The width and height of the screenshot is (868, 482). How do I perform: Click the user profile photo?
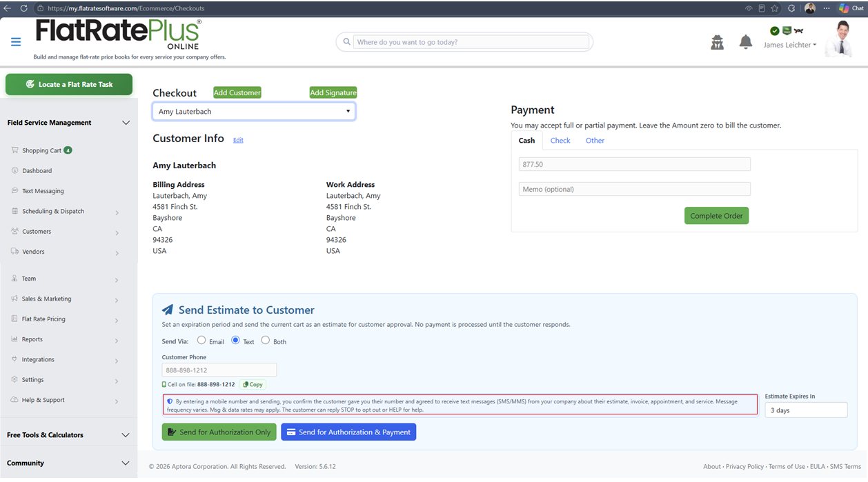tap(839, 39)
